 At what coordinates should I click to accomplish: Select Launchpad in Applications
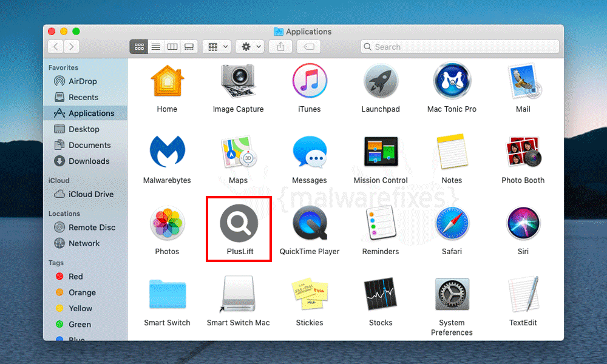(x=381, y=81)
